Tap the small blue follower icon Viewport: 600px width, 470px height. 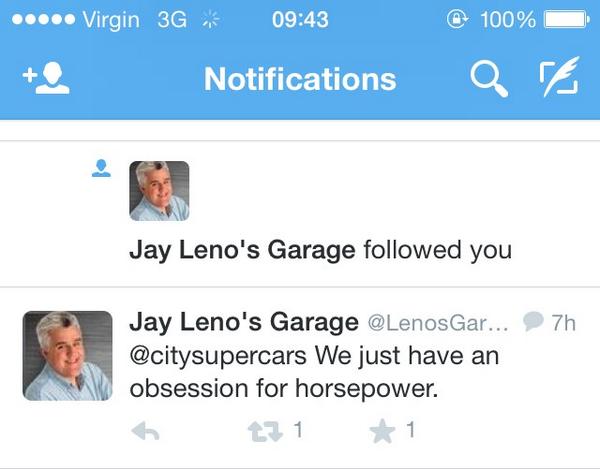tap(101, 168)
